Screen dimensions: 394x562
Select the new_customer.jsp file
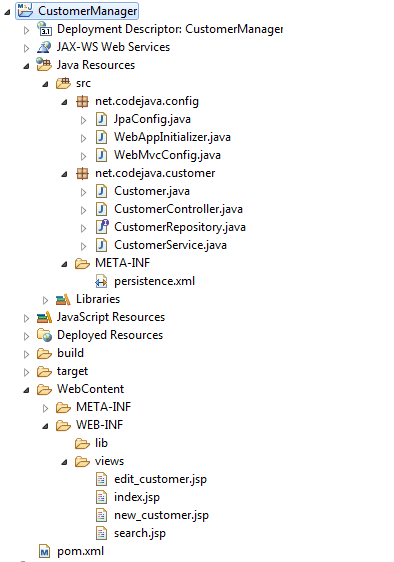click(161, 515)
